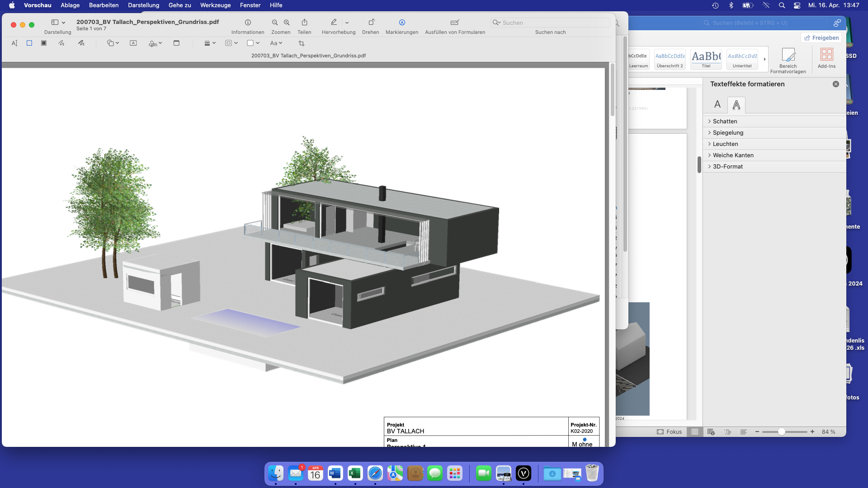Apply the Titel style in Word
868x488 pixels.
point(706,59)
